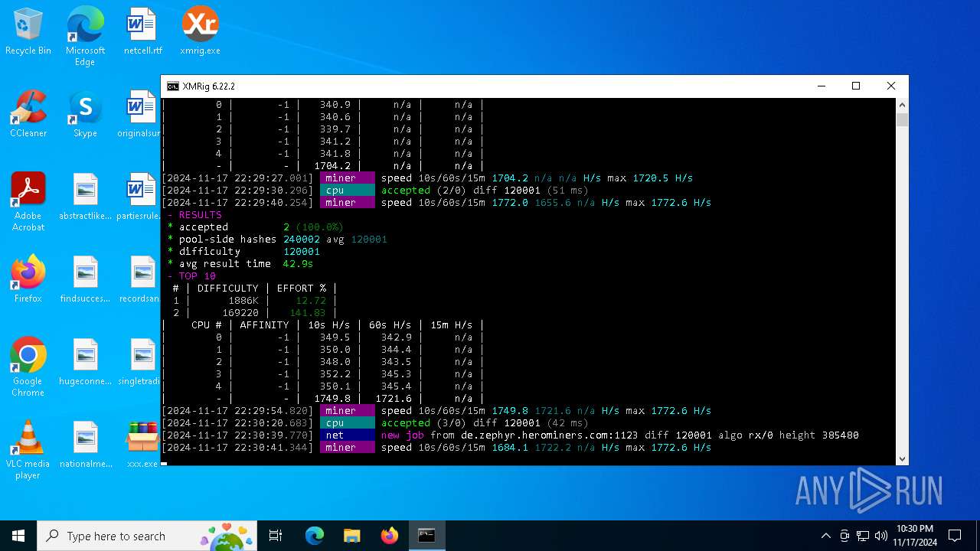Click the taskbar search box
The height and width of the screenshot is (551, 980).
pos(149,536)
